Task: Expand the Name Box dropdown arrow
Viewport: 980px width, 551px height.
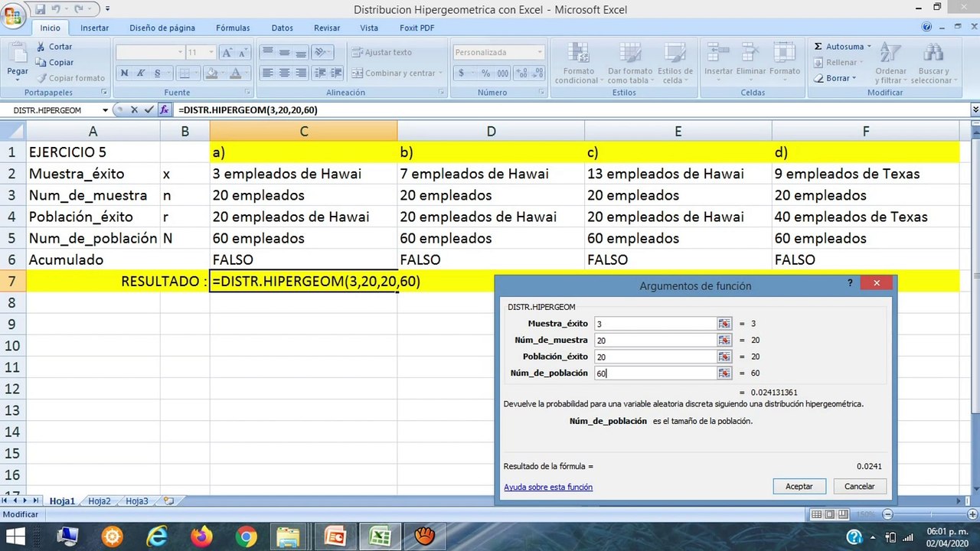Action: click(106, 110)
